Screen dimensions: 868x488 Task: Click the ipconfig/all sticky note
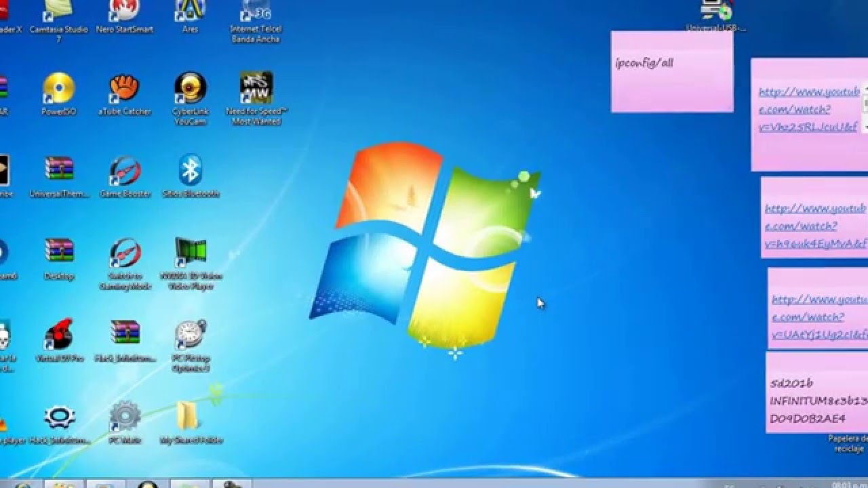point(672,71)
